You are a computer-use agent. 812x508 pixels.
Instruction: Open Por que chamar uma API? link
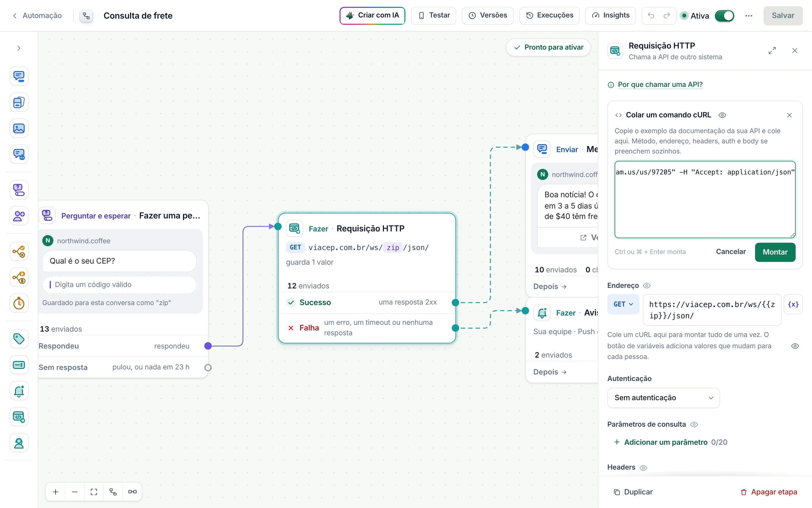click(x=660, y=85)
